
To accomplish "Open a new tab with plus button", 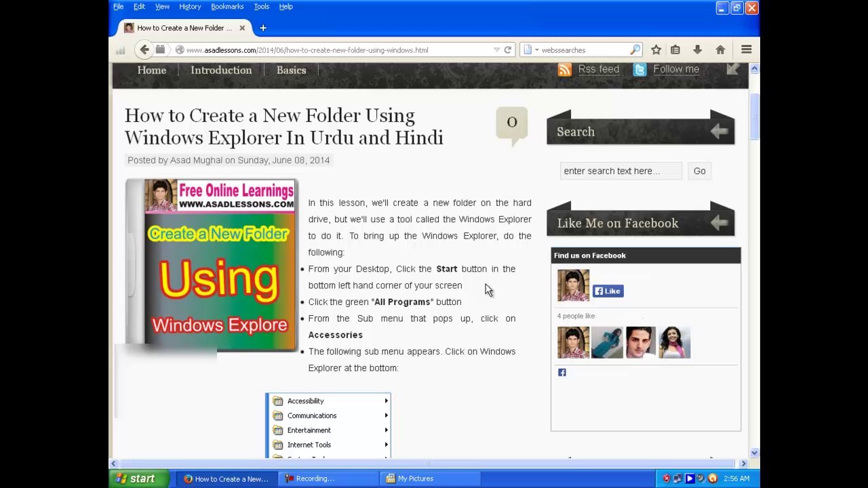I will [x=263, y=28].
